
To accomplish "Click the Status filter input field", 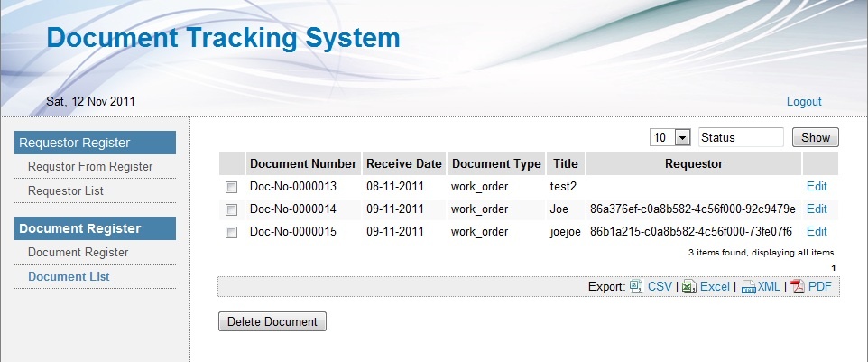I will pos(742,138).
